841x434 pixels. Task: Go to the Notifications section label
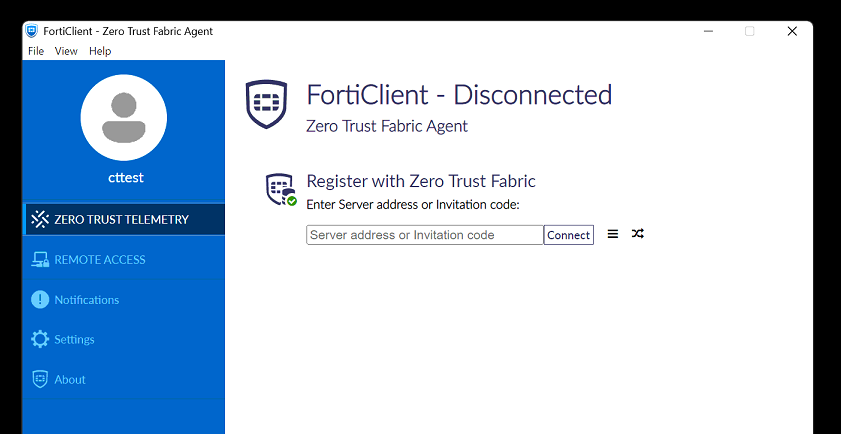(x=87, y=300)
